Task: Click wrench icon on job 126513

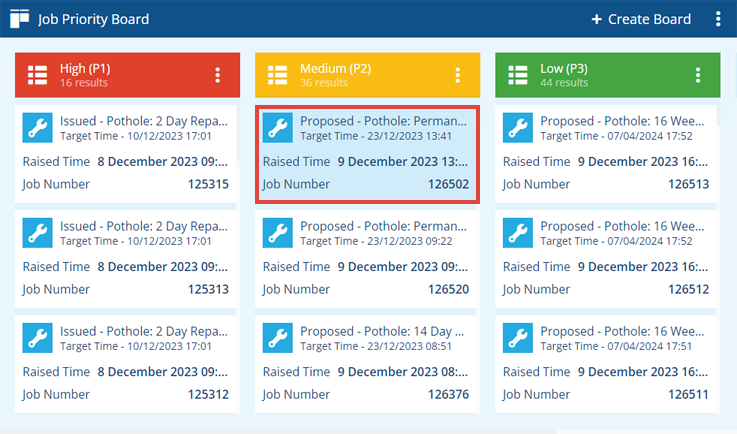Action: click(x=517, y=127)
